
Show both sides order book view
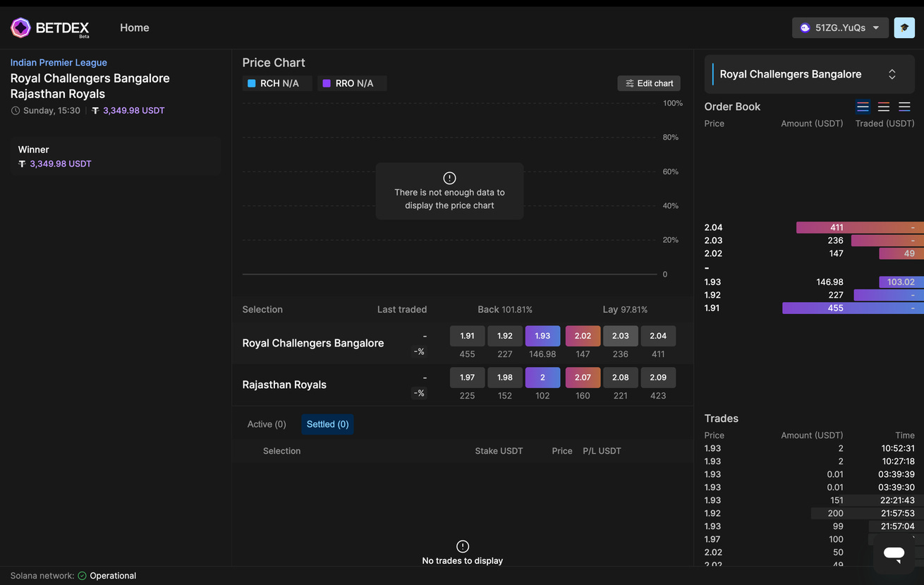pos(863,107)
